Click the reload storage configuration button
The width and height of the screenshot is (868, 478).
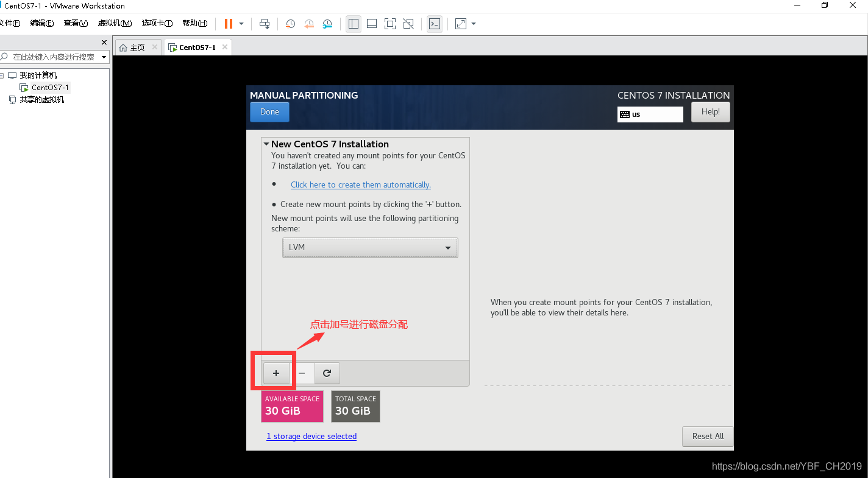[327, 373]
